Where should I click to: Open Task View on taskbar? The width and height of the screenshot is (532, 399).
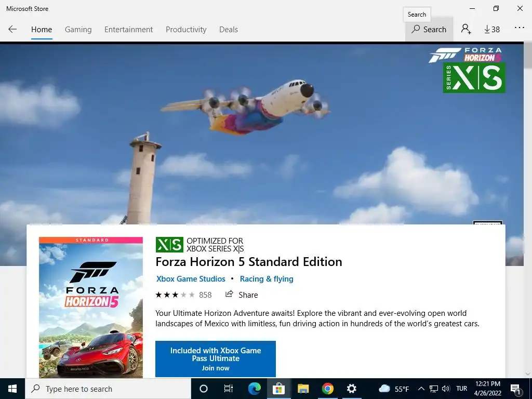229,389
